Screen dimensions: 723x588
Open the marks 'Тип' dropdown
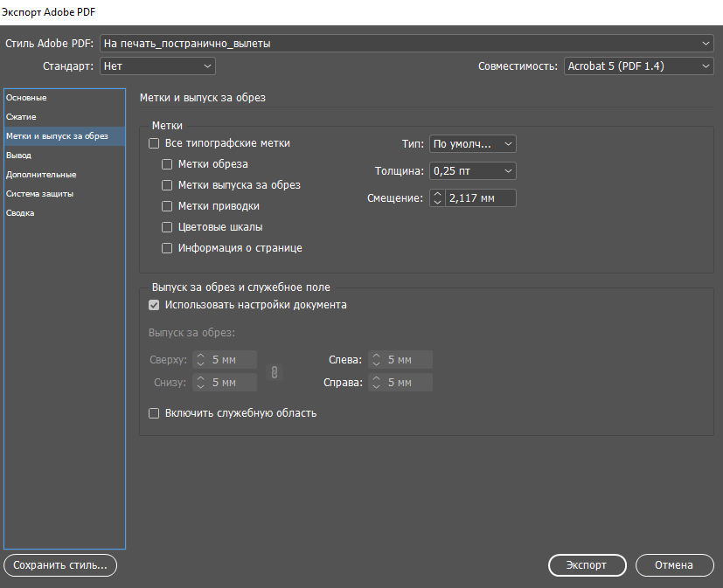pos(473,144)
